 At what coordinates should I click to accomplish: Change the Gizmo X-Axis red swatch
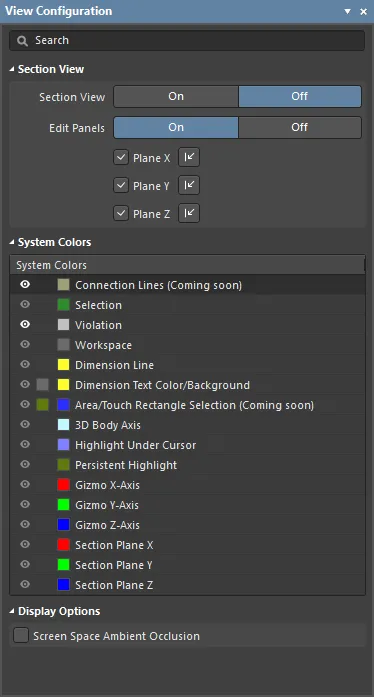point(64,485)
